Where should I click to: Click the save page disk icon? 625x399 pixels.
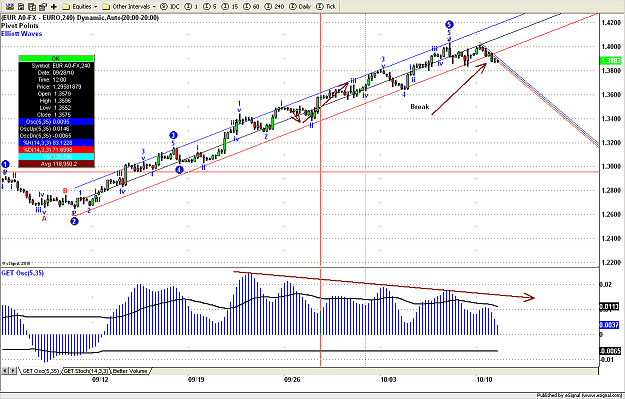click(21, 6)
